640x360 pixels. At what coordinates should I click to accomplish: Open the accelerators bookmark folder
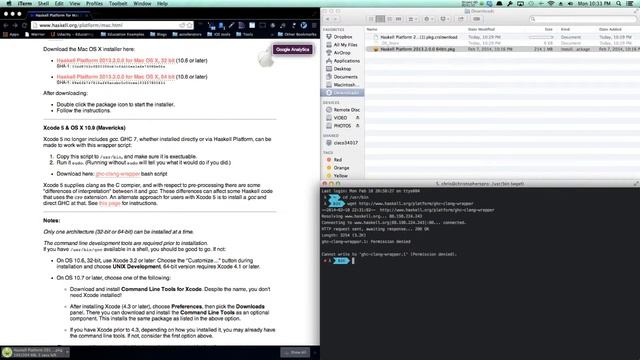click(187, 34)
